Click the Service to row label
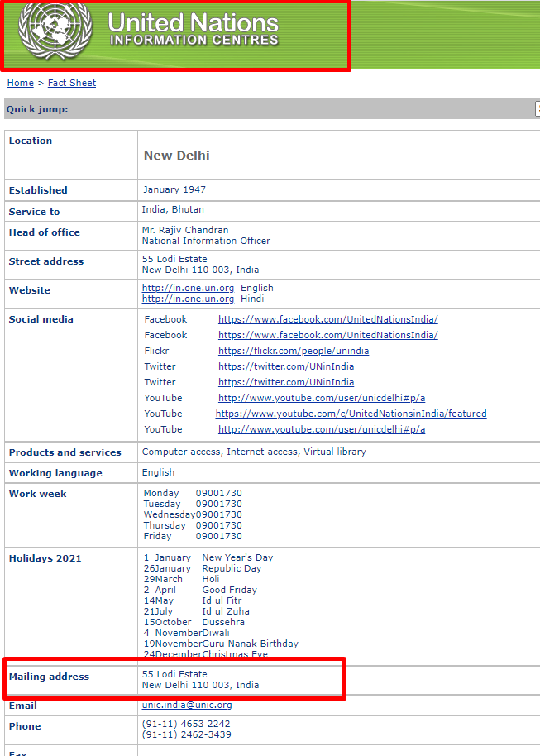This screenshot has width=540, height=756. (x=34, y=212)
